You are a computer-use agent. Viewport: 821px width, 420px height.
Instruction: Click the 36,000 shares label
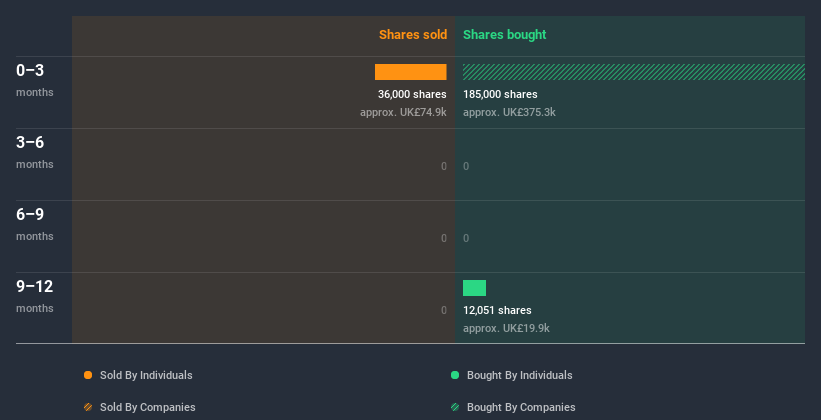pos(412,94)
